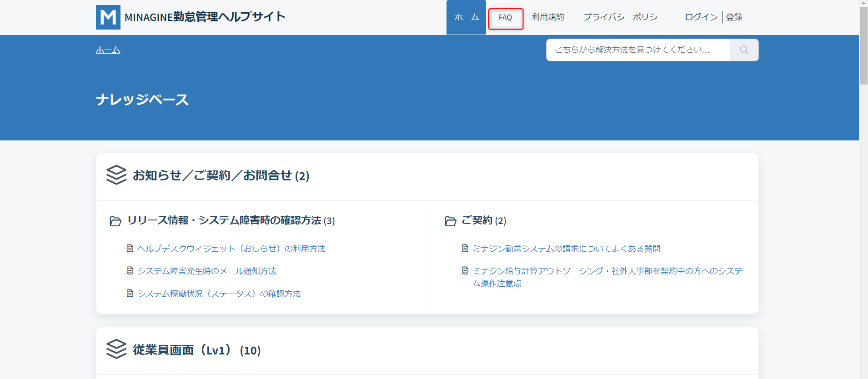Click the MINAGINE blue M logo
Viewport: 868px width, 379px height.
[x=108, y=17]
